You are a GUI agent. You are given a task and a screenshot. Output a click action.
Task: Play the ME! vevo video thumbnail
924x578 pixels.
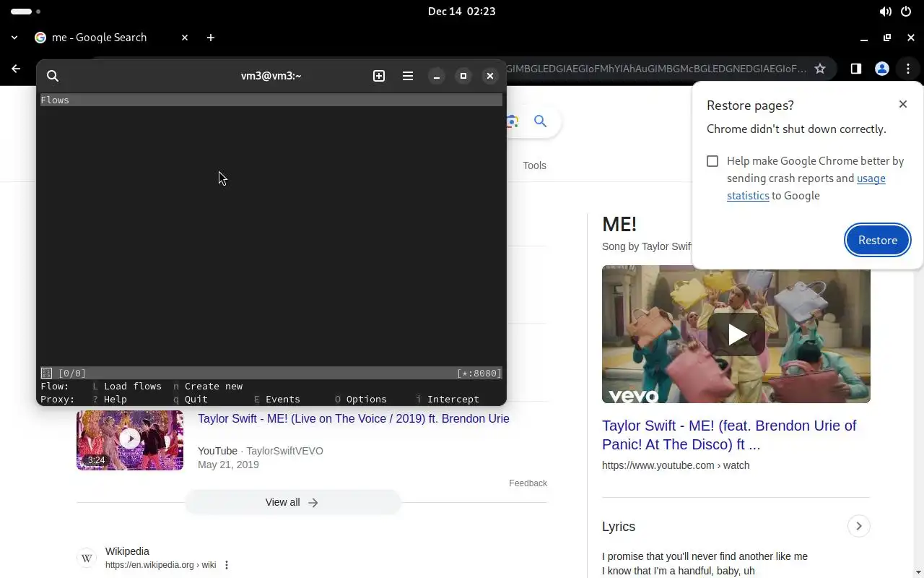[736, 334]
